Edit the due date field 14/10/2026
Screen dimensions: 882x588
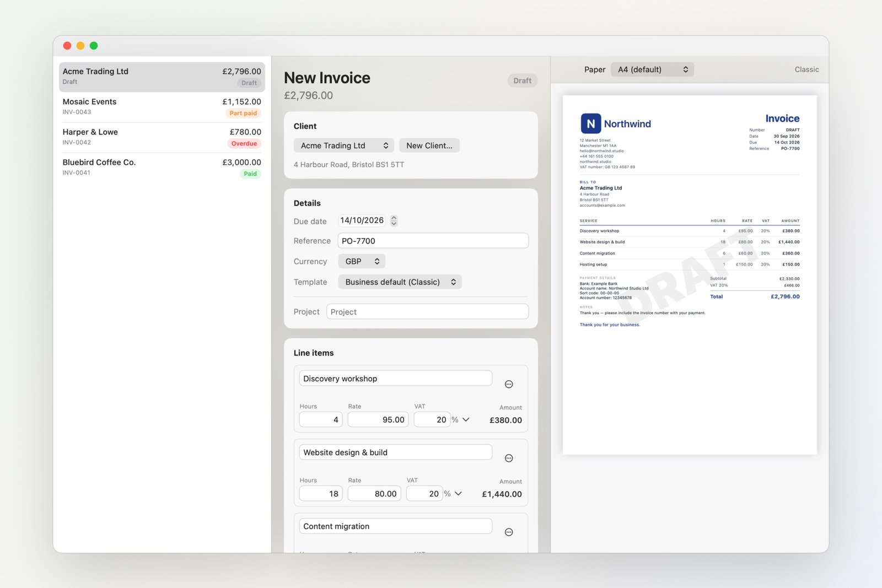[362, 220]
